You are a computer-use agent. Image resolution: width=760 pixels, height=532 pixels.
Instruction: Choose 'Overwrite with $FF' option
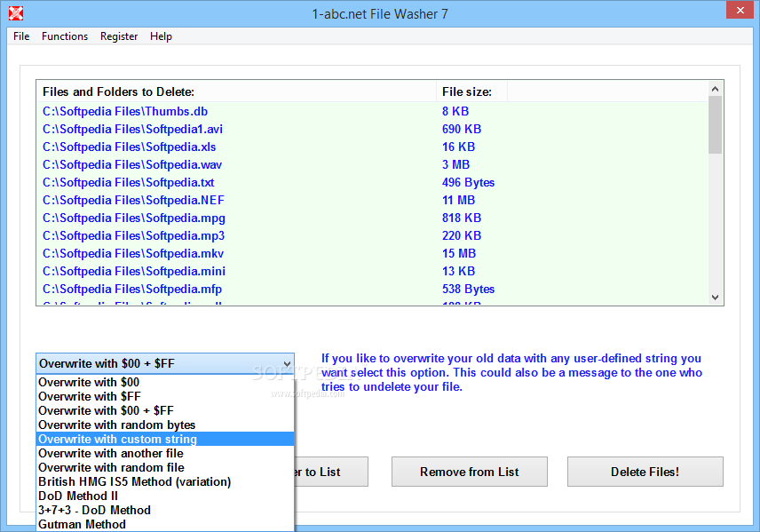(x=165, y=396)
